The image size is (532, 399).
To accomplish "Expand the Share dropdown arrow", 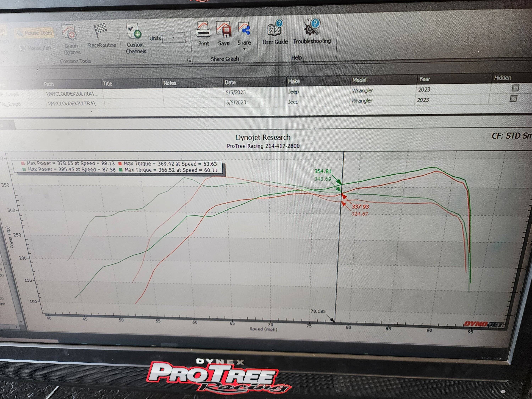I will coord(244,49).
